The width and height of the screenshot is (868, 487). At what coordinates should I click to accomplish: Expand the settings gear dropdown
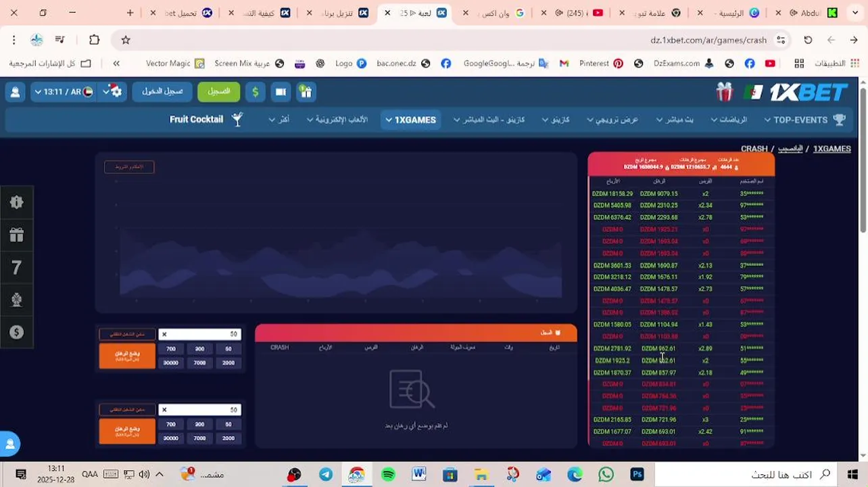[x=113, y=91]
